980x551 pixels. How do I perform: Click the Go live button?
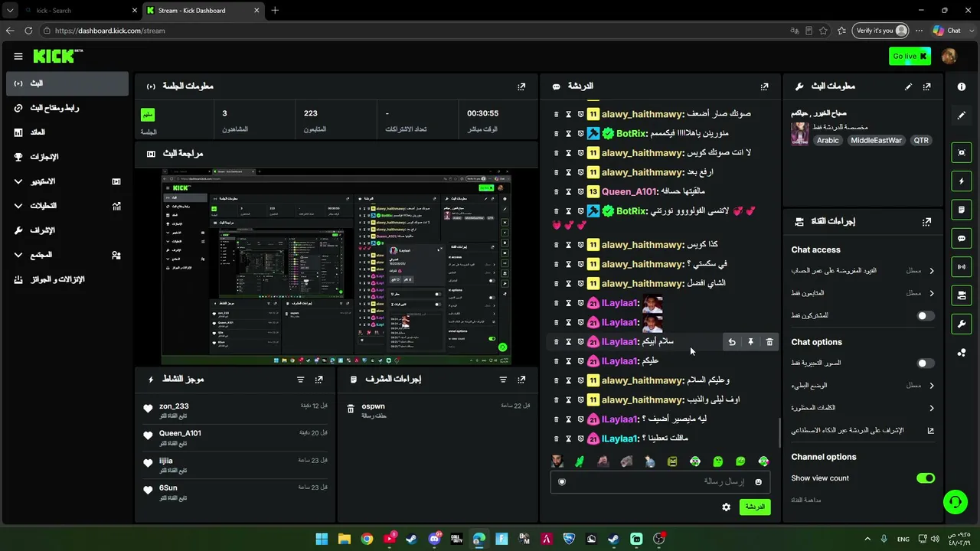point(910,56)
